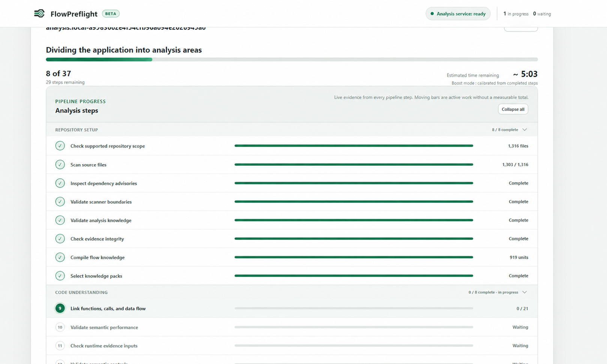Click checkmark icon for Check evidence integrity
Screen dimensions: 607x364
point(60,238)
